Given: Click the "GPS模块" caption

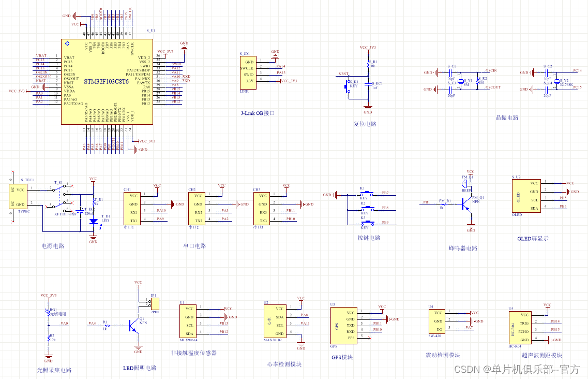Looking at the screenshot, I should pos(342,357).
